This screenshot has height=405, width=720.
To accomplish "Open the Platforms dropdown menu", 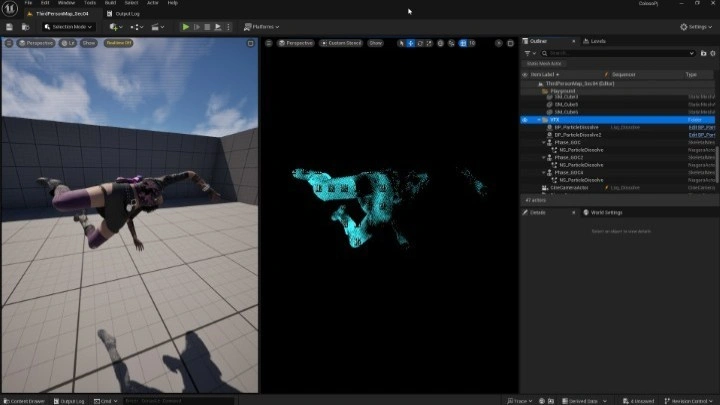I will [259, 27].
